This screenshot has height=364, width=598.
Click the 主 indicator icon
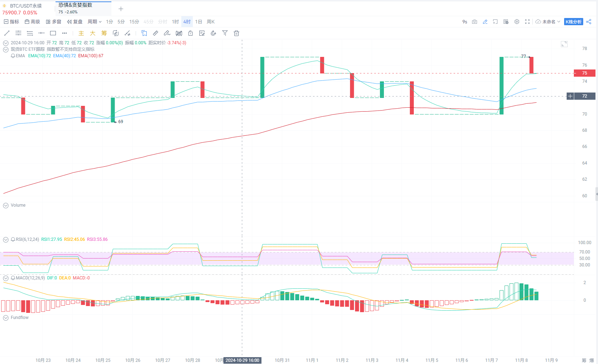(81, 33)
